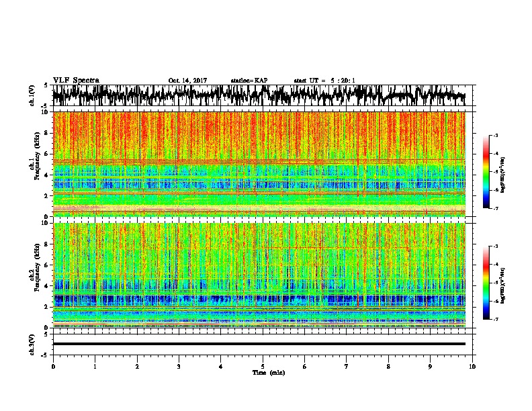Image resolution: width=532 pixels, height=411 pixels.
Task: Click the "ch.3(V)" axis label
Action: point(32,345)
